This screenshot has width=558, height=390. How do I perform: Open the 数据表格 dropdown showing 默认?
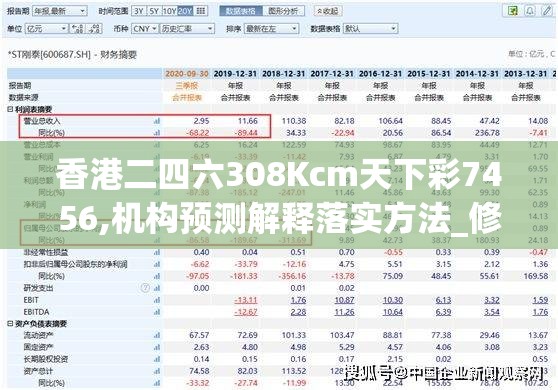(x=370, y=28)
